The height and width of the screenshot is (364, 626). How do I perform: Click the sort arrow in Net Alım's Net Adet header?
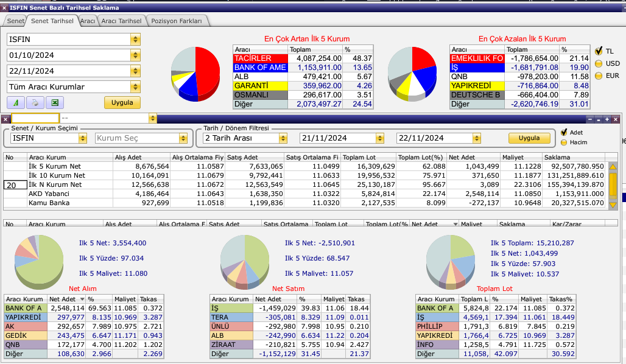point(82,299)
